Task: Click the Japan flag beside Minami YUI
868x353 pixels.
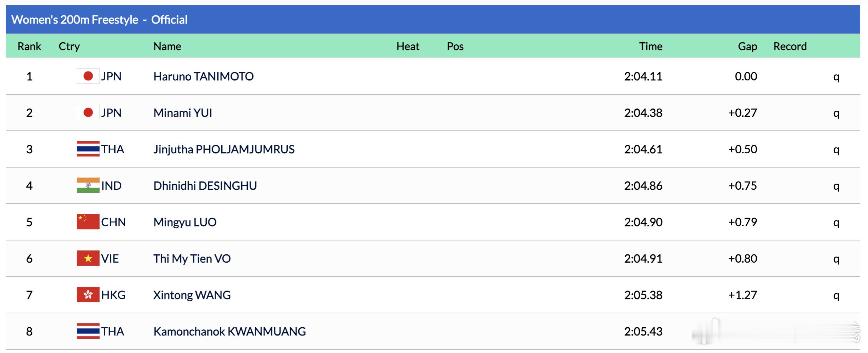Action: (x=88, y=113)
